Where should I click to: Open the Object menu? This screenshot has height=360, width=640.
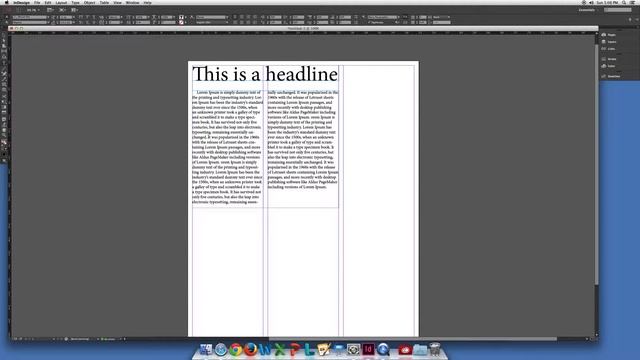coord(89,2)
